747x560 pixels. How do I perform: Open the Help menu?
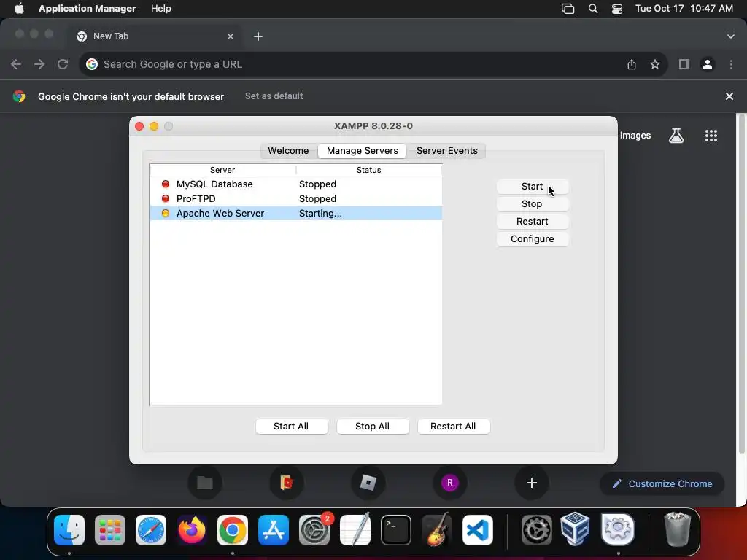(x=161, y=9)
